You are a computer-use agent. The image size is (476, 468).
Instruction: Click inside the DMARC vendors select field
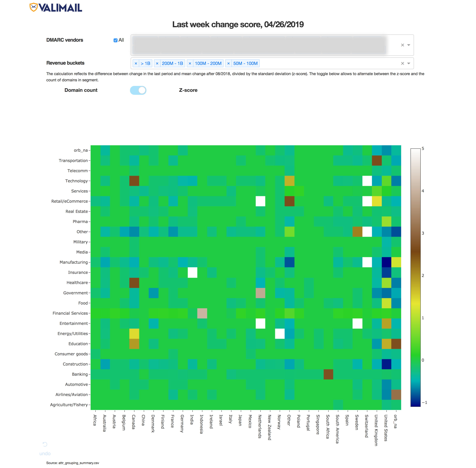(272, 45)
